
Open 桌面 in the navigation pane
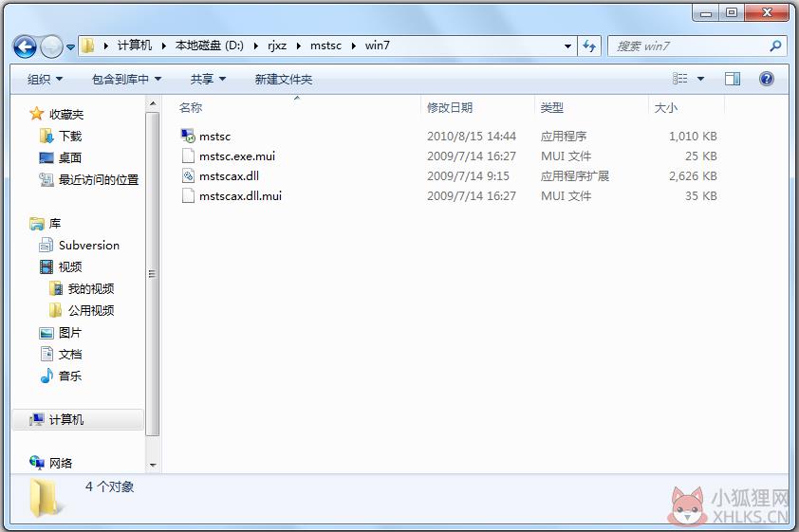[x=70, y=157]
